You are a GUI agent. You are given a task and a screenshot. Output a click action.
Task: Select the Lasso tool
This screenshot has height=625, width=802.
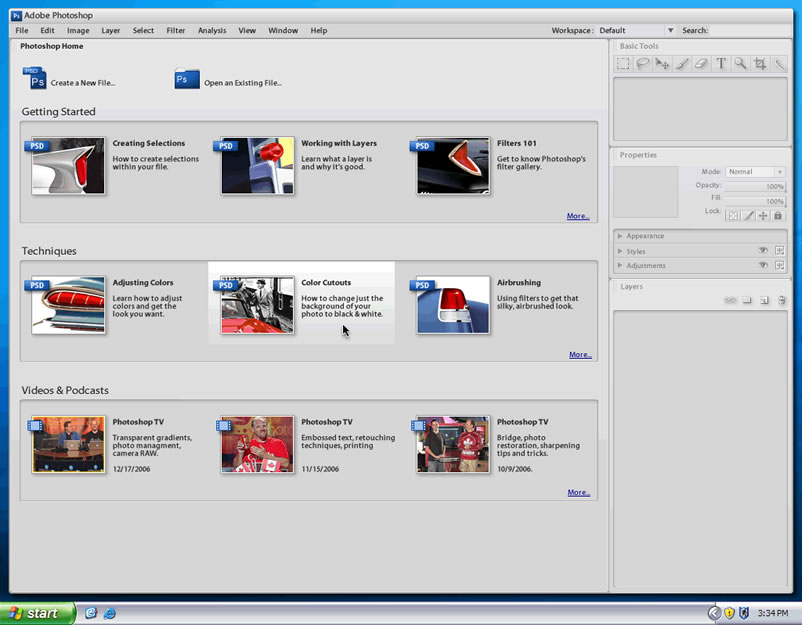click(x=642, y=63)
